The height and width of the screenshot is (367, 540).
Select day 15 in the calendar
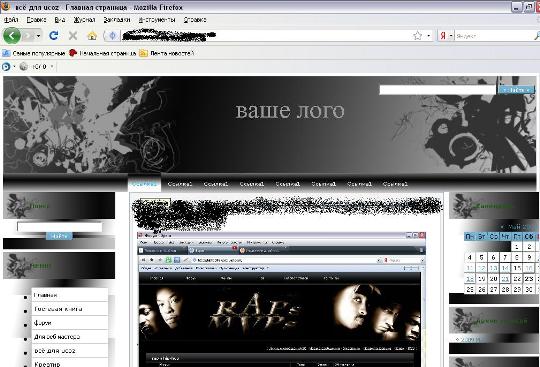click(517, 268)
